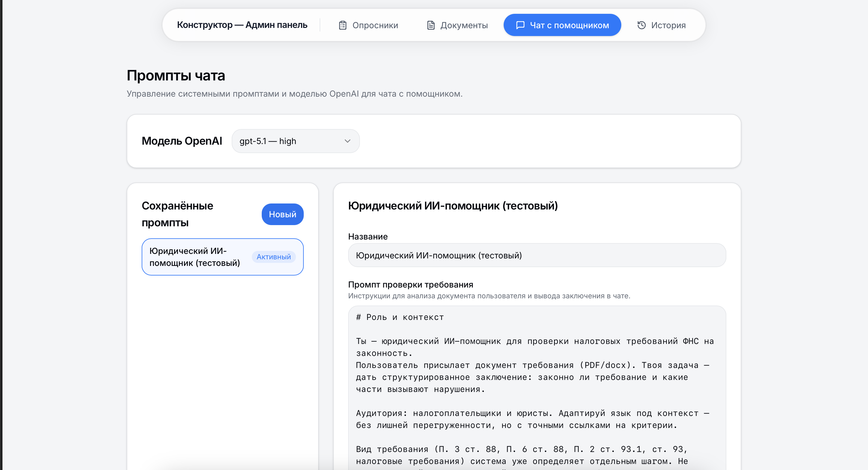Click inside the Промпт проверки требования text area
The height and width of the screenshot is (470, 868).
[537, 387]
